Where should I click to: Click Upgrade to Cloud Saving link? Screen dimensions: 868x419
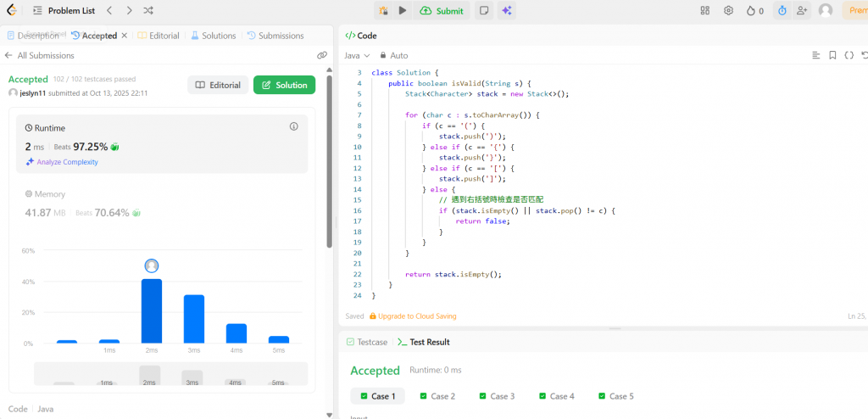[x=413, y=316]
